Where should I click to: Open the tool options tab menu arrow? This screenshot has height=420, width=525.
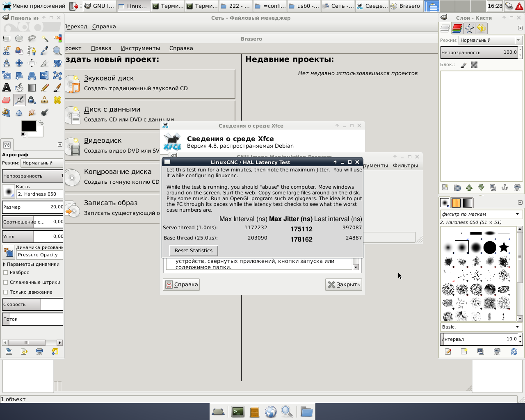60,145
